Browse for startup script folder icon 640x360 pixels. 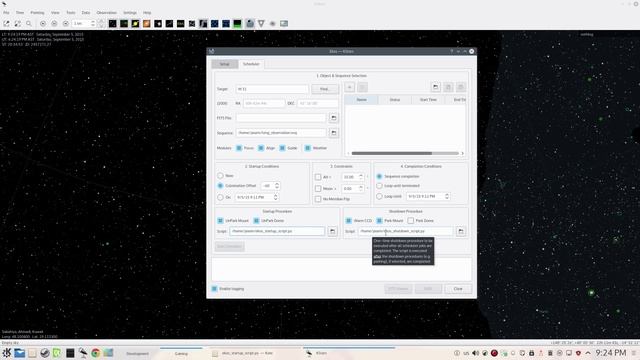332,231
